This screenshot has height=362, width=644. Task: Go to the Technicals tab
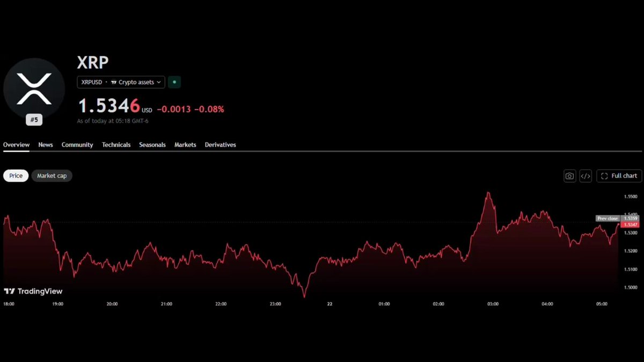[x=116, y=145]
